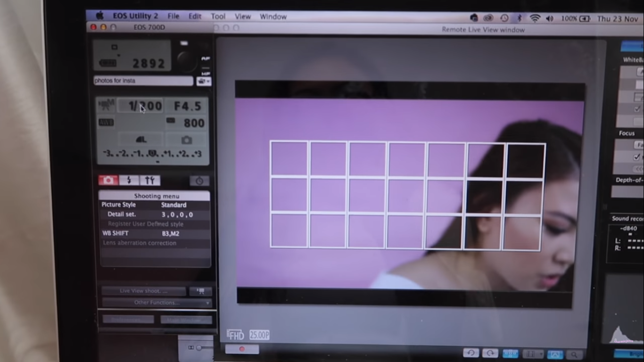Viewport: 644px width, 362px height.
Task: Open the aspect ratio dropdown in Live View toolbar
Action: (x=534, y=354)
